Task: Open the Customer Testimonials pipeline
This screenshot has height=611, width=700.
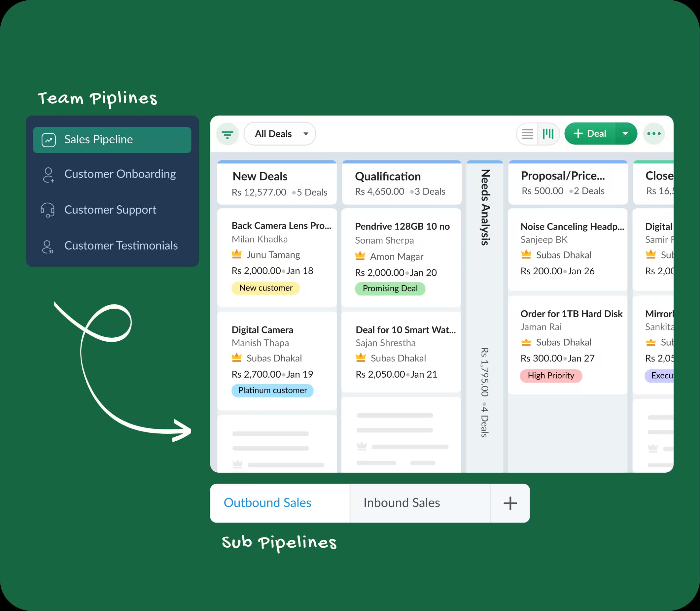Action: 112,246
